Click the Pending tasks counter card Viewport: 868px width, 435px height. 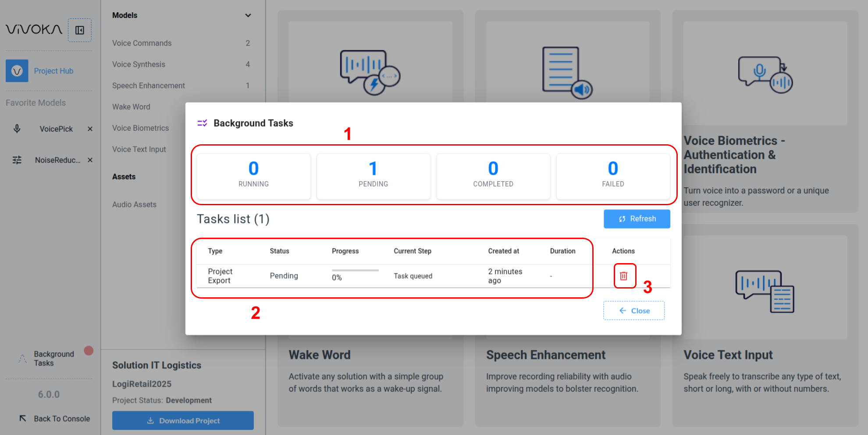373,176
